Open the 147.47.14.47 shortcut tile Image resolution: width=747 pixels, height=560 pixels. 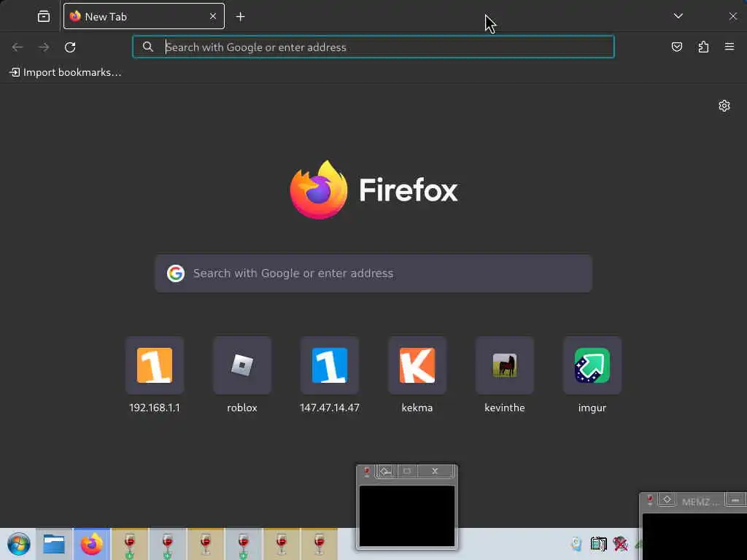[x=330, y=365]
